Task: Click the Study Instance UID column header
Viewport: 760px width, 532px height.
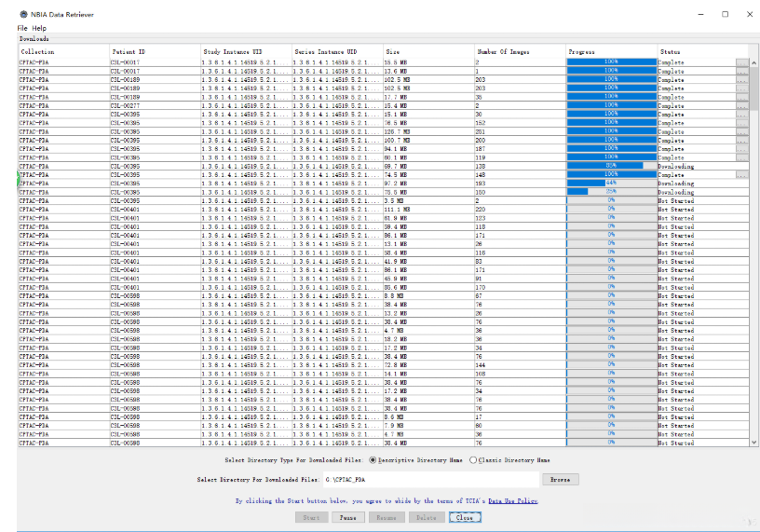Action: click(246, 51)
